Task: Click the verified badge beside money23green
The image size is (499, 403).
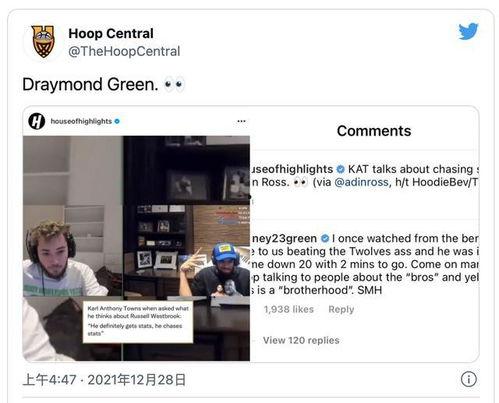Action: pyautogui.click(x=325, y=238)
